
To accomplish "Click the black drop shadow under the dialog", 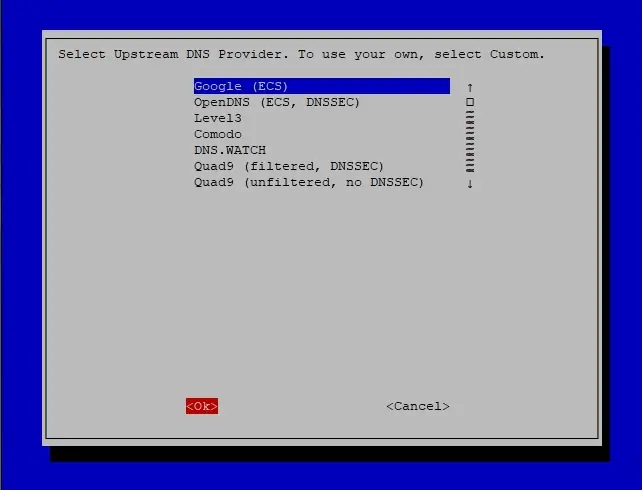I will tap(328, 454).
